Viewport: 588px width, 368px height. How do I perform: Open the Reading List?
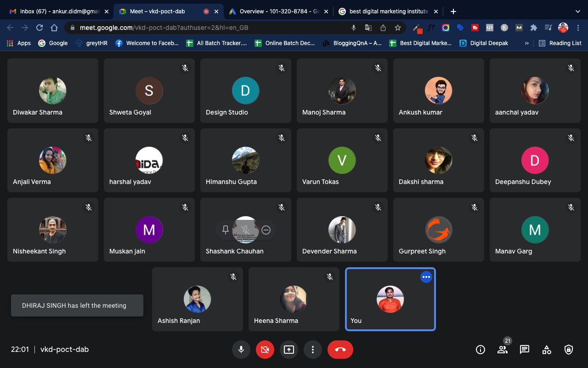click(x=560, y=43)
